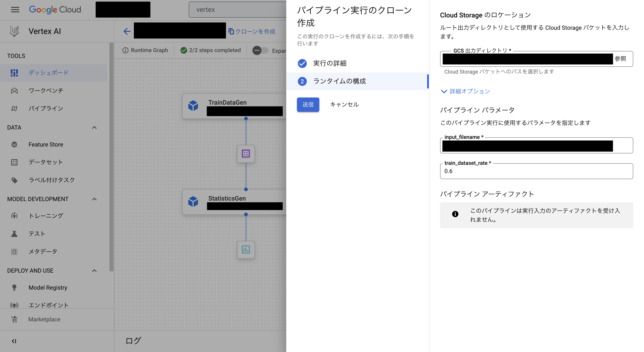Click クローンを作成 button
Screen dimensions: 644x352
(x=252, y=31)
